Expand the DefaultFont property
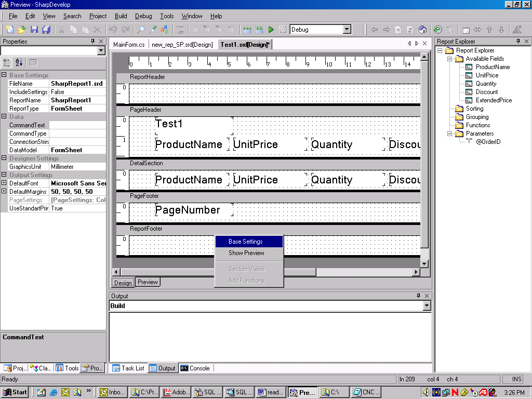 [x=4, y=183]
